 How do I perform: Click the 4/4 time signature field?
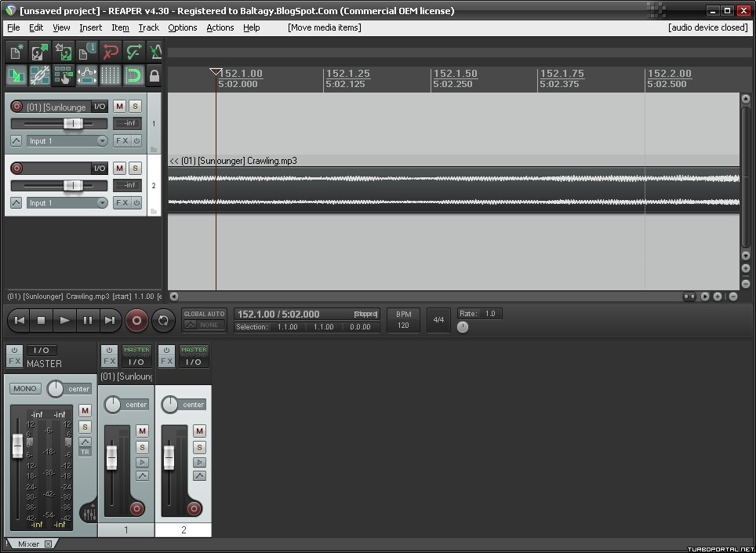[438, 320]
